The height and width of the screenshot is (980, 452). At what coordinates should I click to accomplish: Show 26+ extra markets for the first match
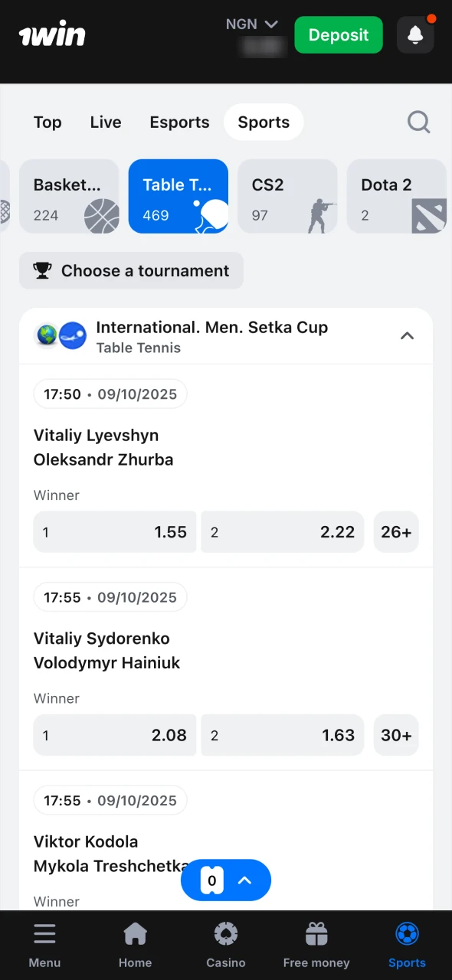(396, 531)
